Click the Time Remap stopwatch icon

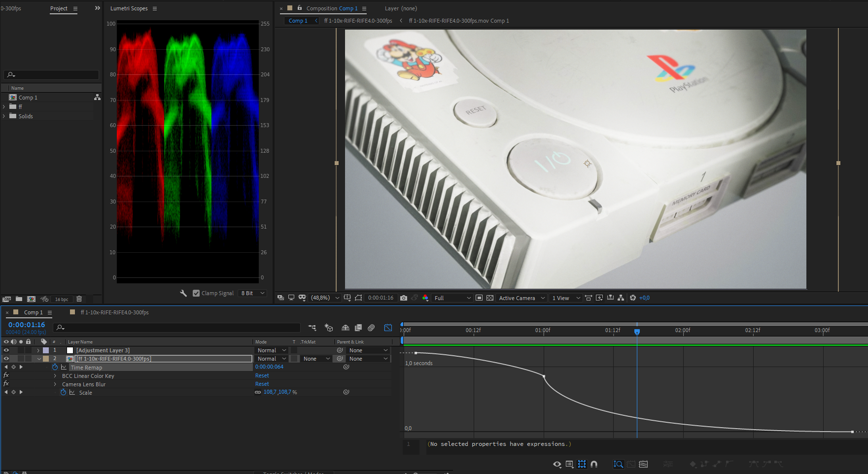click(55, 367)
